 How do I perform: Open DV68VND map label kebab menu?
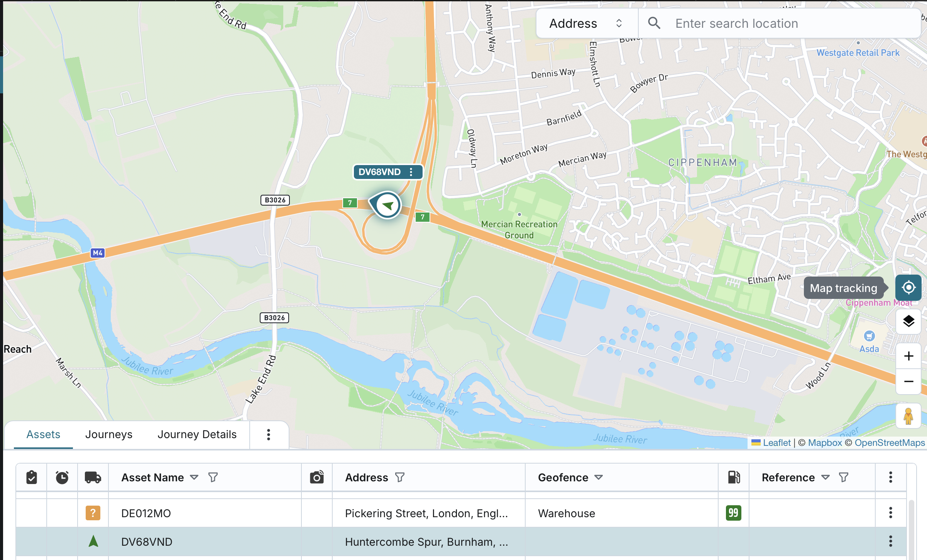click(411, 172)
